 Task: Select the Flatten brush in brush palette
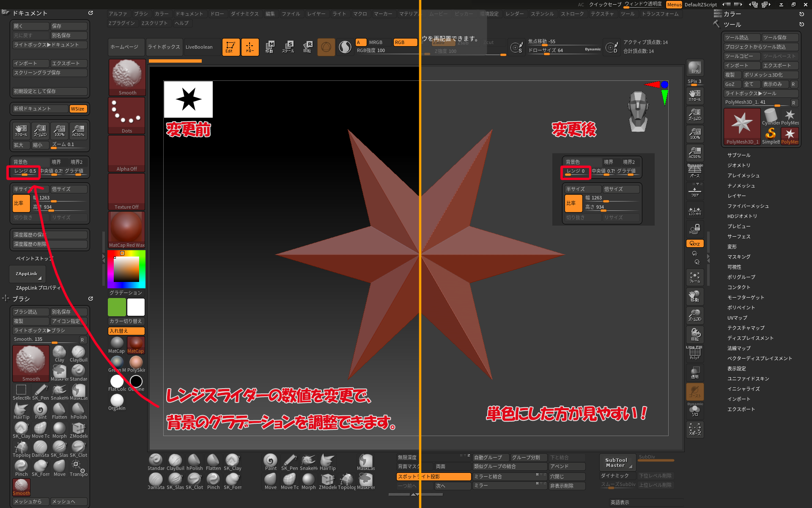(x=60, y=411)
